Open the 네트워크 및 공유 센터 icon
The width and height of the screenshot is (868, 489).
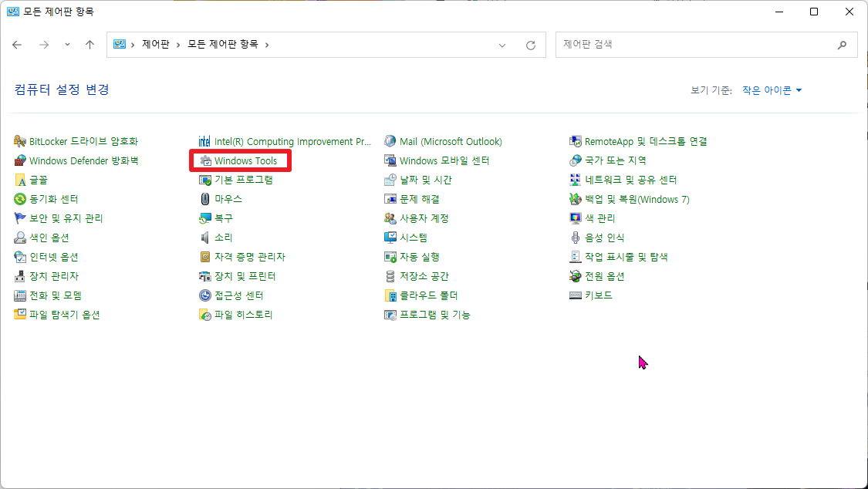pyautogui.click(x=576, y=180)
